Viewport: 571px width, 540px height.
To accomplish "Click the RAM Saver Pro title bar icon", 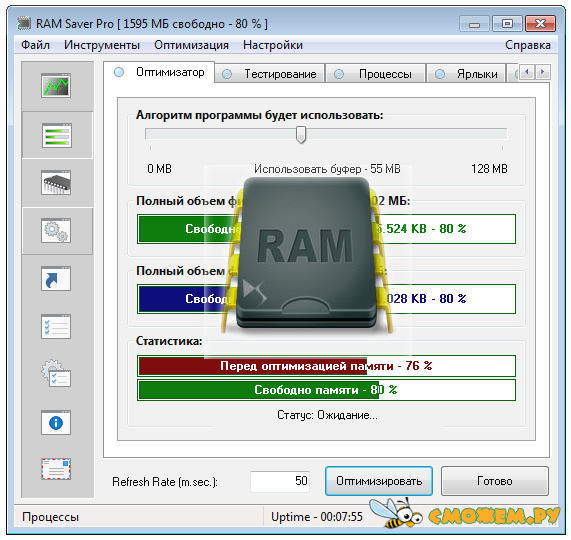I will [24, 23].
